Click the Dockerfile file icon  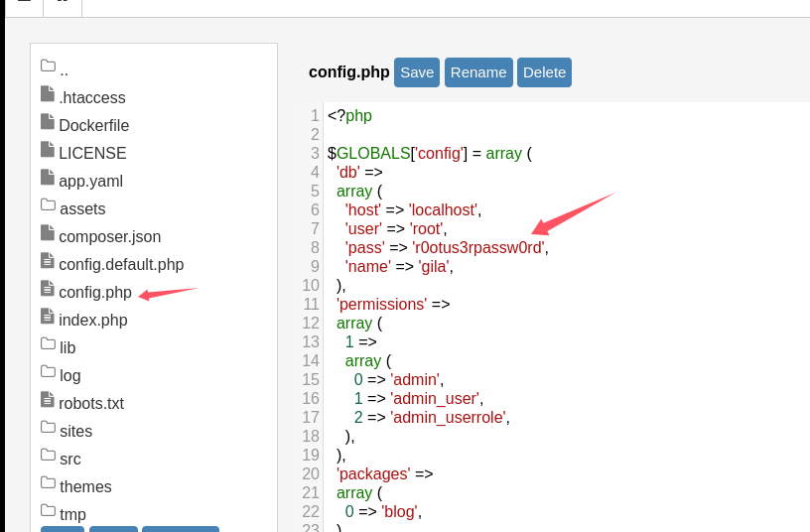tap(48, 122)
